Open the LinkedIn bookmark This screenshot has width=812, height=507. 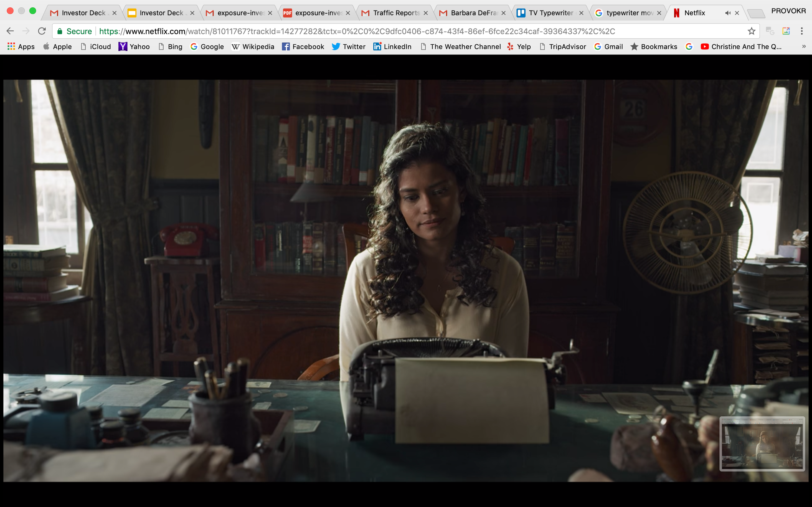pyautogui.click(x=392, y=47)
